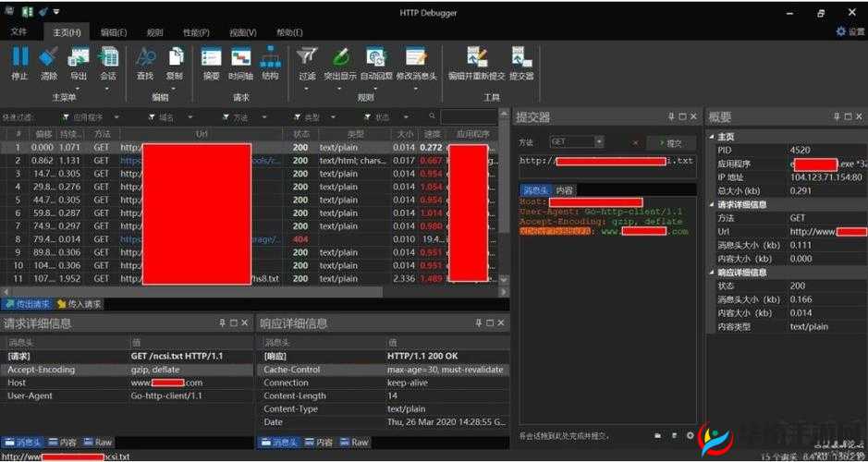The width and height of the screenshot is (868, 462).
Task: Switch to the 时间轴 timeline view
Action: click(x=241, y=63)
